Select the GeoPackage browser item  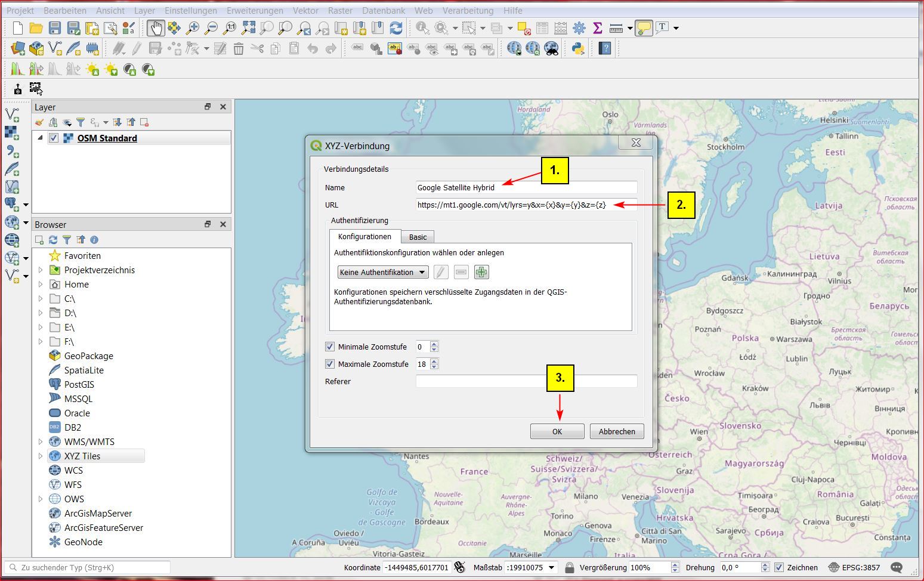[x=88, y=356]
